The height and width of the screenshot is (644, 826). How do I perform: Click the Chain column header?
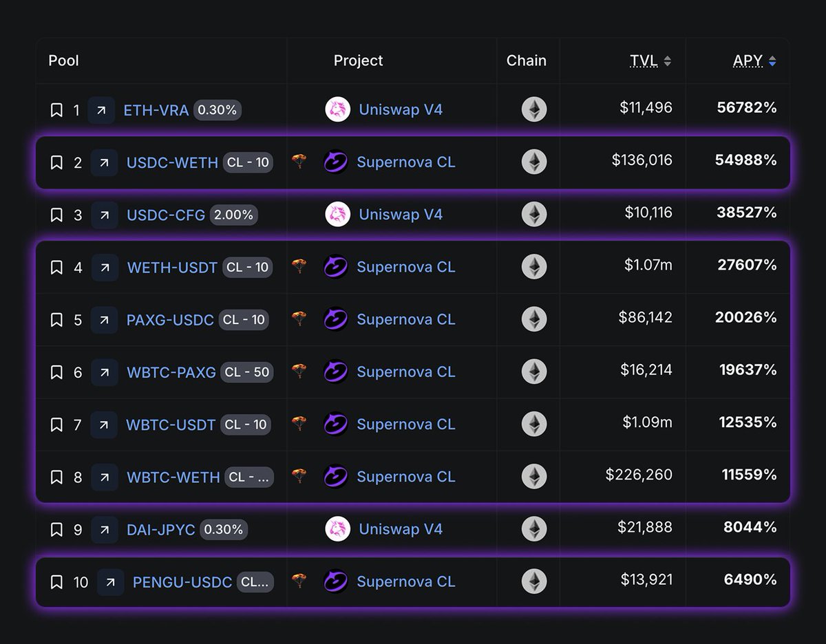coord(527,61)
